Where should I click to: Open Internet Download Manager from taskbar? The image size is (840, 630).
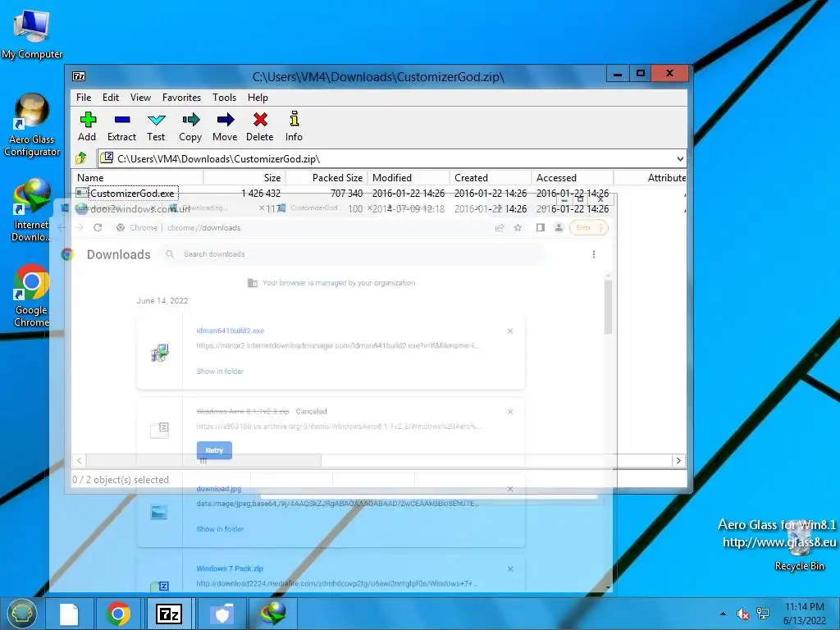tap(272, 614)
